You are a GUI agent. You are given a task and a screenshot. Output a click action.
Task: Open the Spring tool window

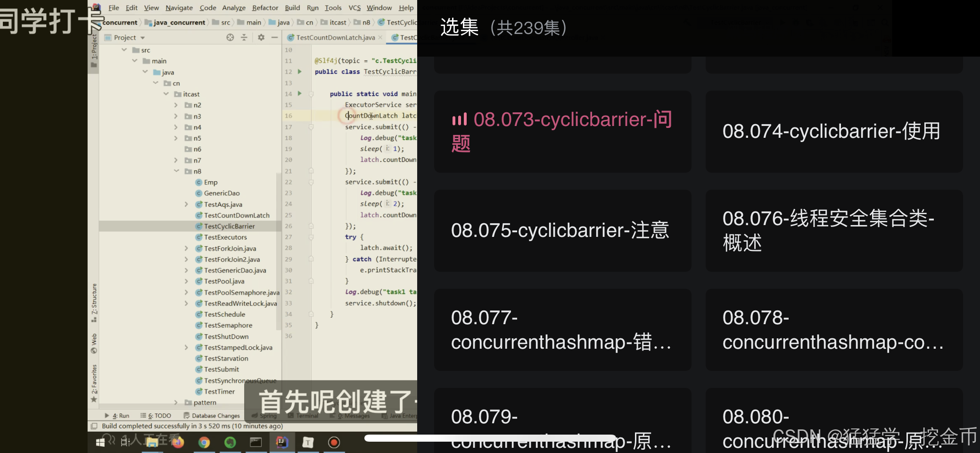tap(267, 416)
